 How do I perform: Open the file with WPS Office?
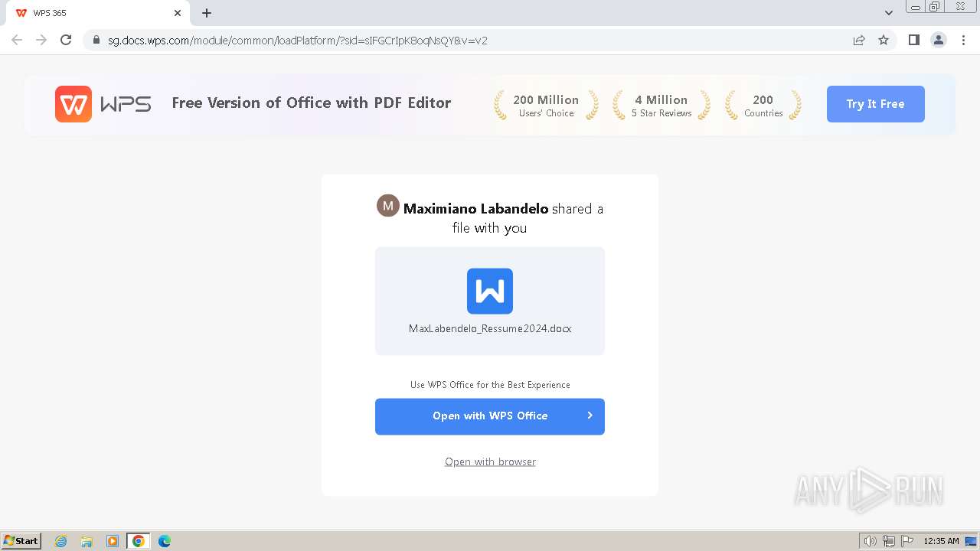coord(490,416)
